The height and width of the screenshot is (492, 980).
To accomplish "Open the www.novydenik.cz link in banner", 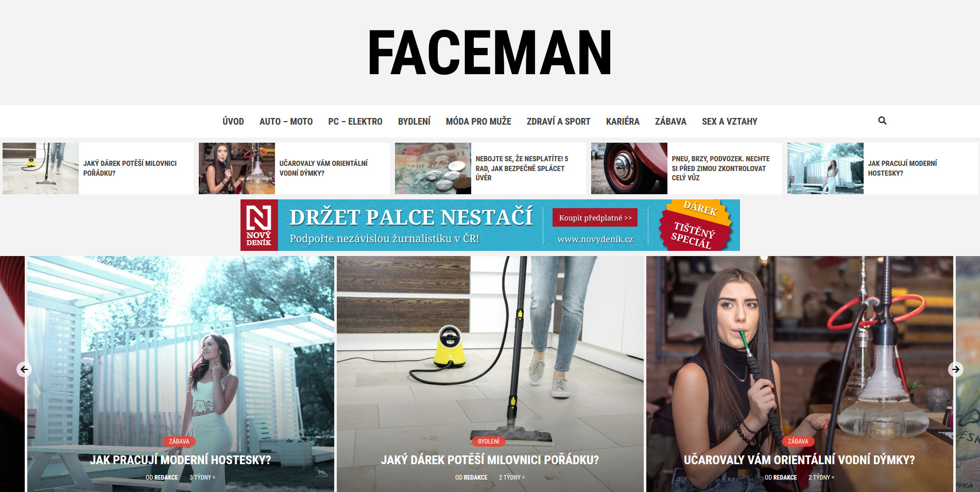I will pyautogui.click(x=595, y=239).
